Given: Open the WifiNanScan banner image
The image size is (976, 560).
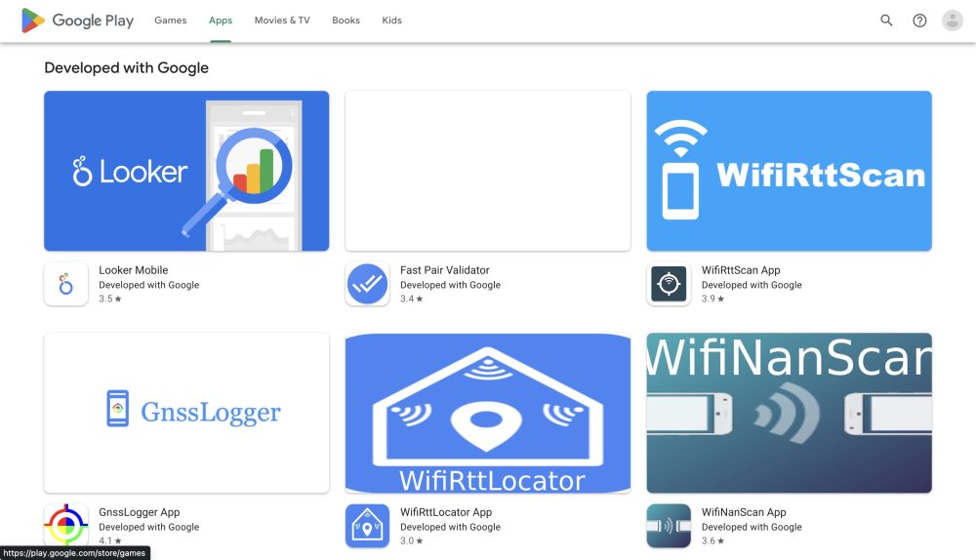Looking at the screenshot, I should point(789,412).
